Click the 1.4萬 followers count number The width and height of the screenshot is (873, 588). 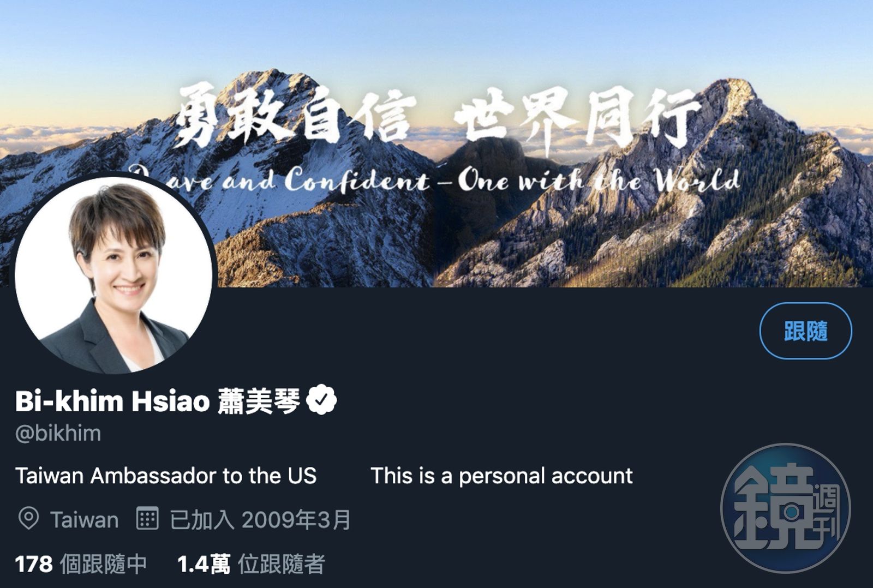pos(204,564)
